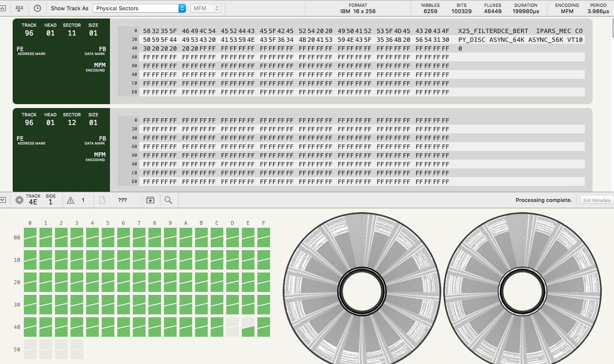
Task: Select track cell at row 00 column 0
Action: point(30,237)
